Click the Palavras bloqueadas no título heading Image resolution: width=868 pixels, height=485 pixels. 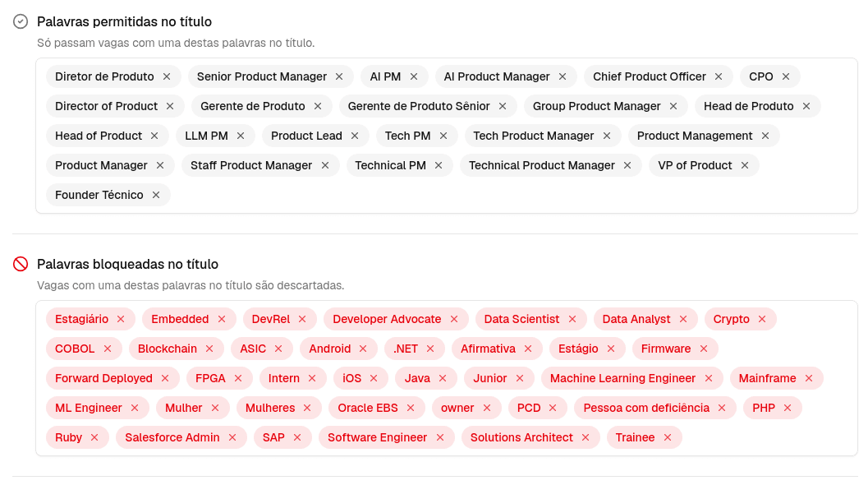[128, 265]
